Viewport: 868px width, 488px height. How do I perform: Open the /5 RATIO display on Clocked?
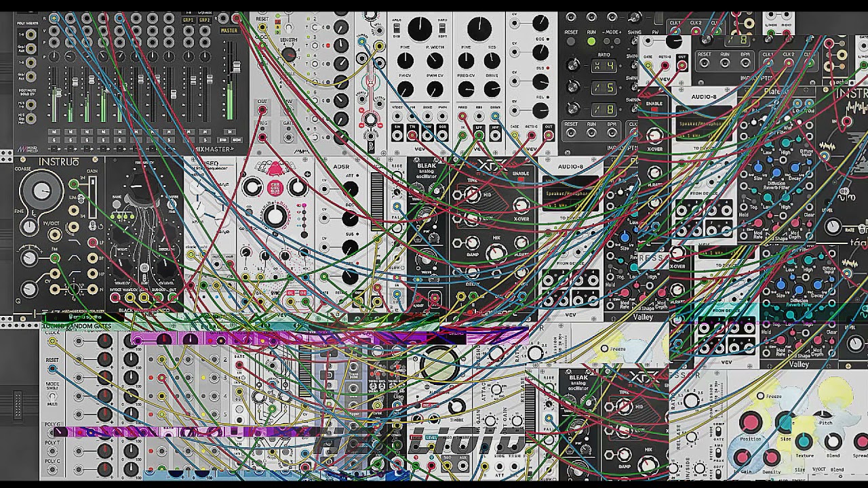(x=604, y=87)
